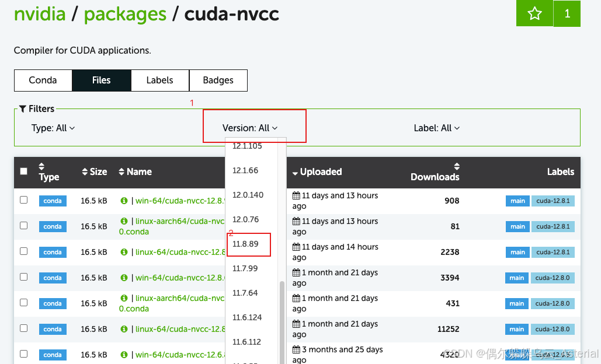Download linux-aarch64/cuda-nvcc file in 431-download row

tap(172, 303)
